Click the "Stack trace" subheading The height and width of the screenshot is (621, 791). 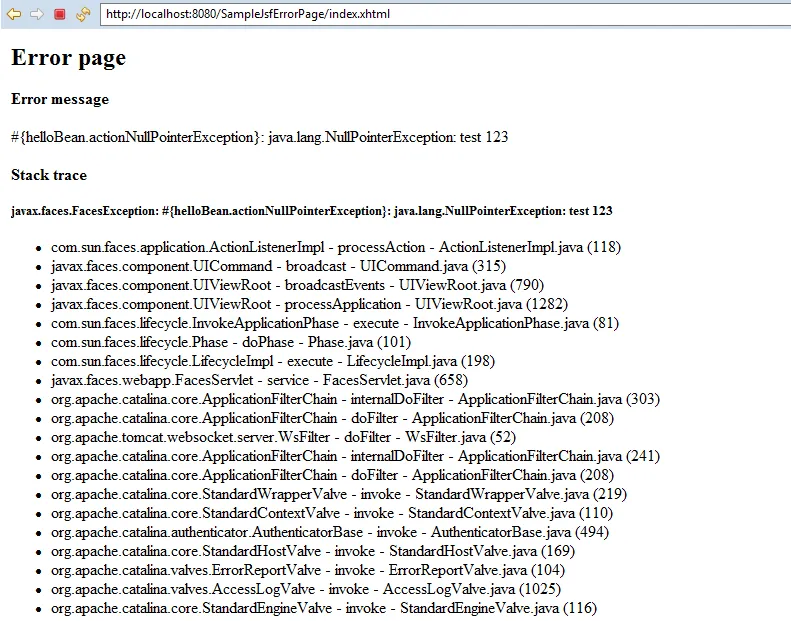49,175
